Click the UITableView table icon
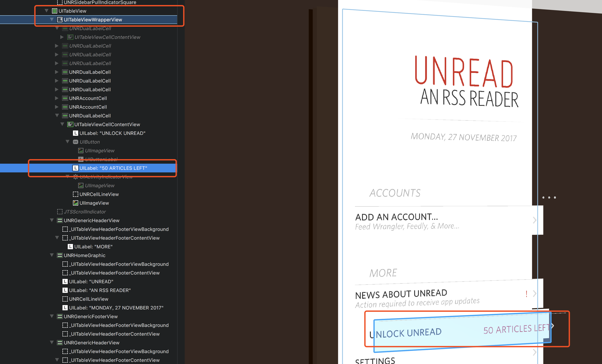Viewport: 602px width, 364px height. tap(54, 11)
